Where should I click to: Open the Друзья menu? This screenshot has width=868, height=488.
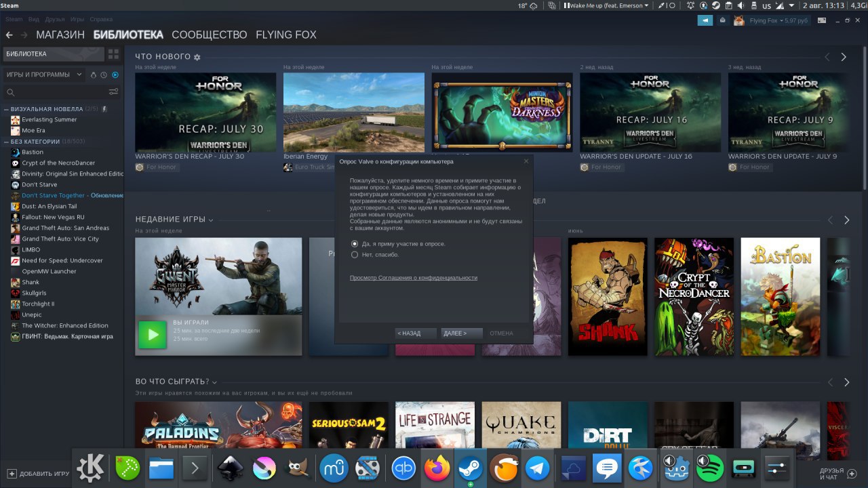tap(54, 20)
